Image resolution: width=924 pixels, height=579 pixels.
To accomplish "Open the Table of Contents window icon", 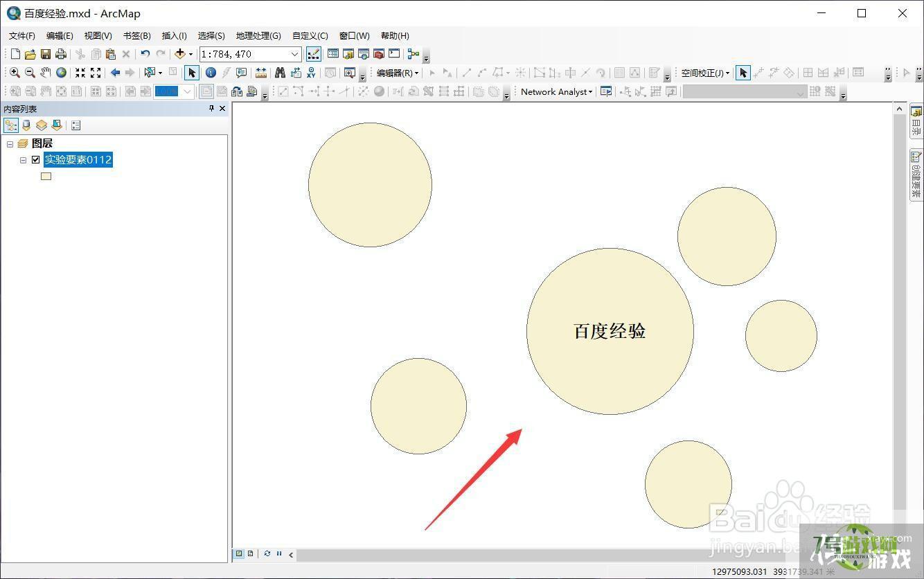I will (332, 54).
